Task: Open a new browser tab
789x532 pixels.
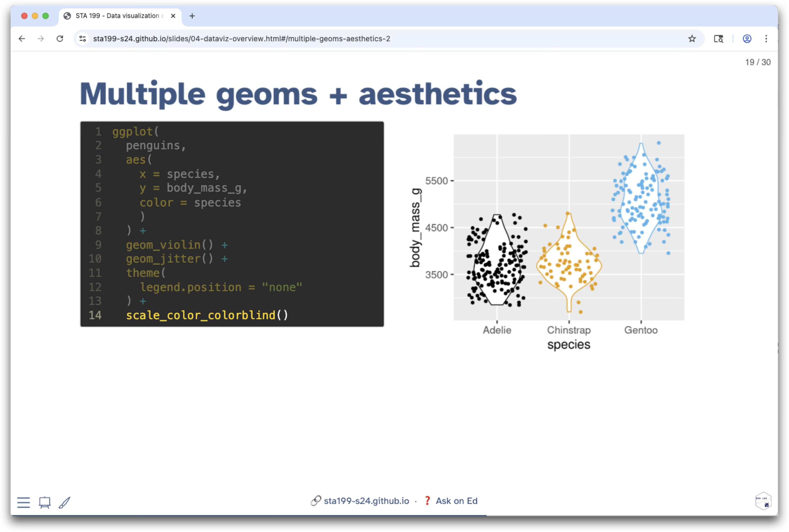Action: tap(192, 16)
